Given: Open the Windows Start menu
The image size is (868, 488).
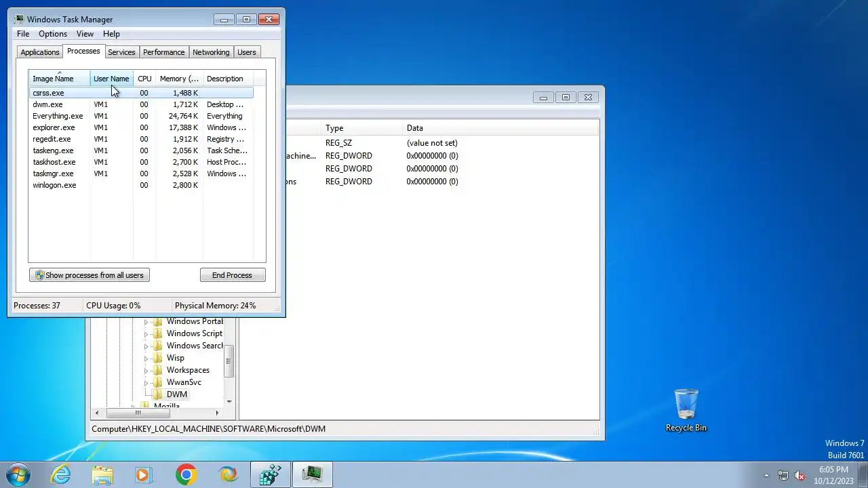Looking at the screenshot, I should (x=18, y=474).
